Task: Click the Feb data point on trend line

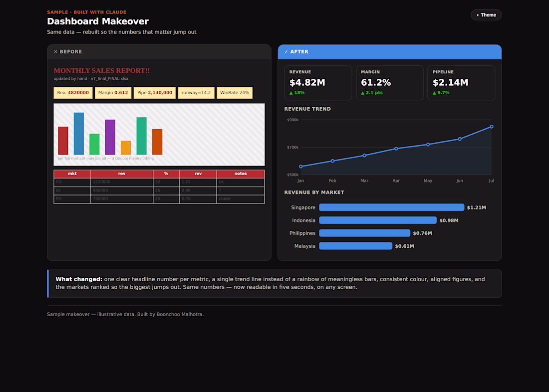Action: point(332,161)
